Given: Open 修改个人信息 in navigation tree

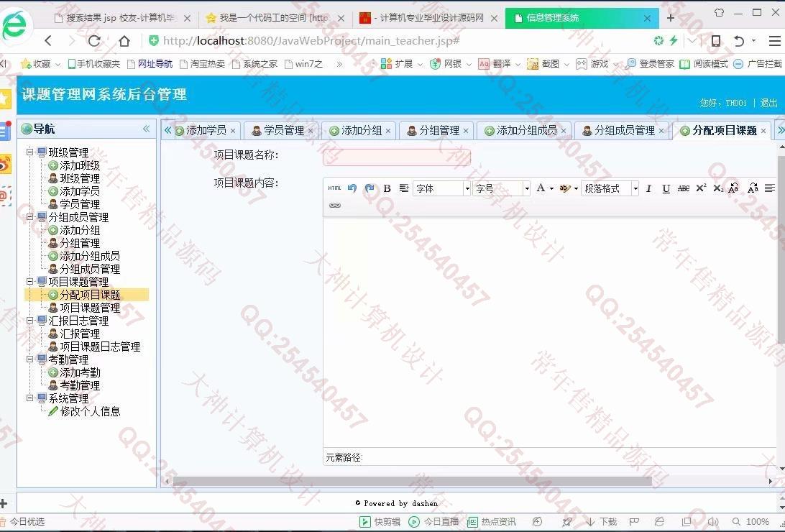Looking at the screenshot, I should tap(90, 411).
